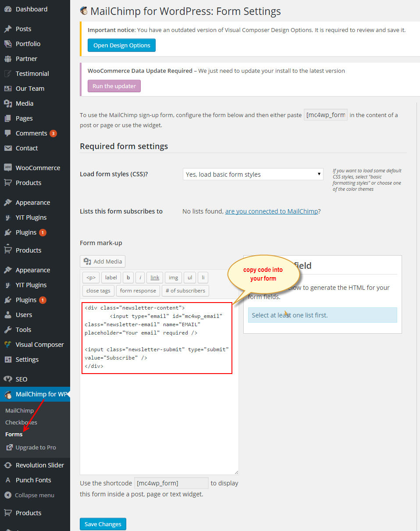Click the 'Required form settings' heading
The image size is (420, 531).
point(124,146)
